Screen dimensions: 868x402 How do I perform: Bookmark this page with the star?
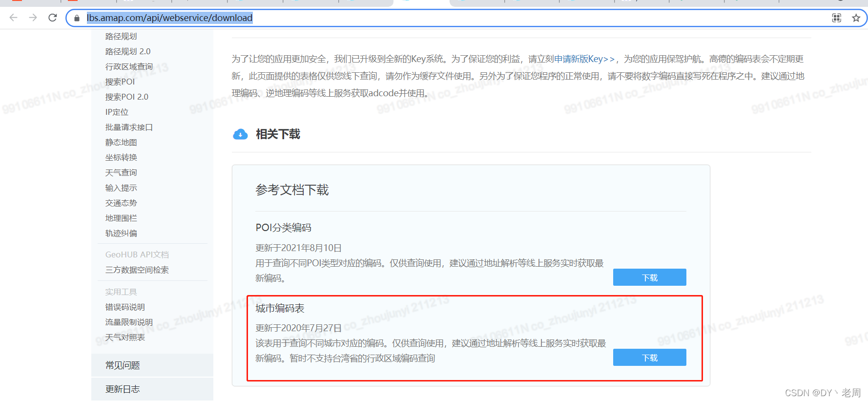click(x=856, y=18)
